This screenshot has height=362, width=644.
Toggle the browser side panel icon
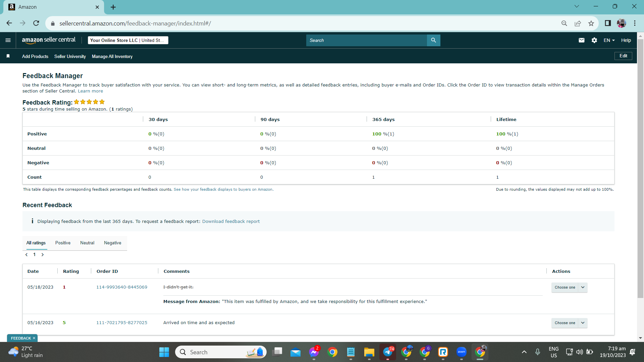coord(608,23)
